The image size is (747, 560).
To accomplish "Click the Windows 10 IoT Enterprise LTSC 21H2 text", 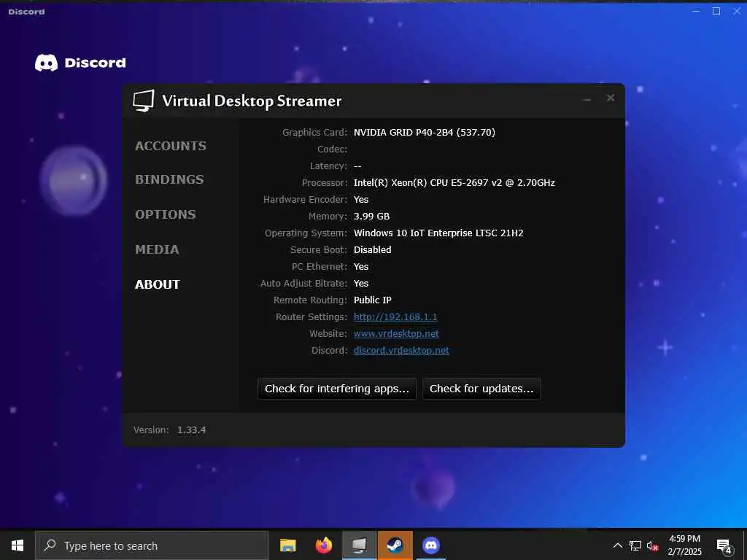I will coord(438,233).
